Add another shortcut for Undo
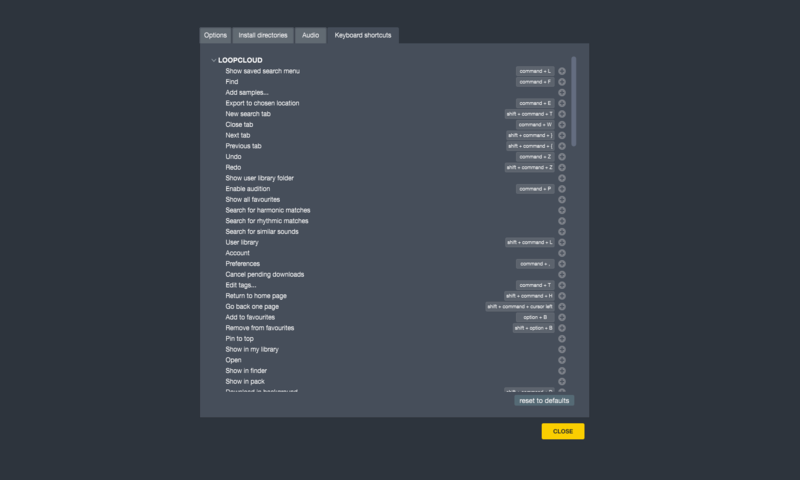Screen dimensions: 800x480 562,157
